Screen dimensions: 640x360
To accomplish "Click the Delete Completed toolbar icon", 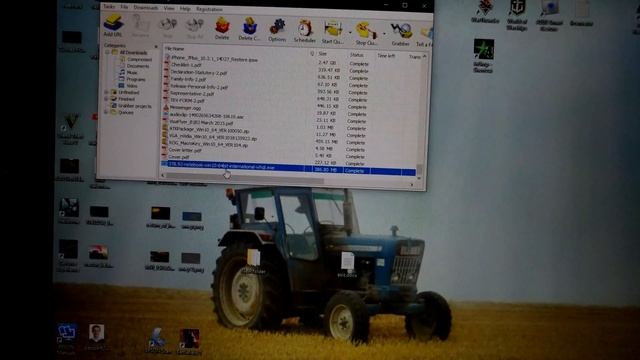I will pos(249,29).
